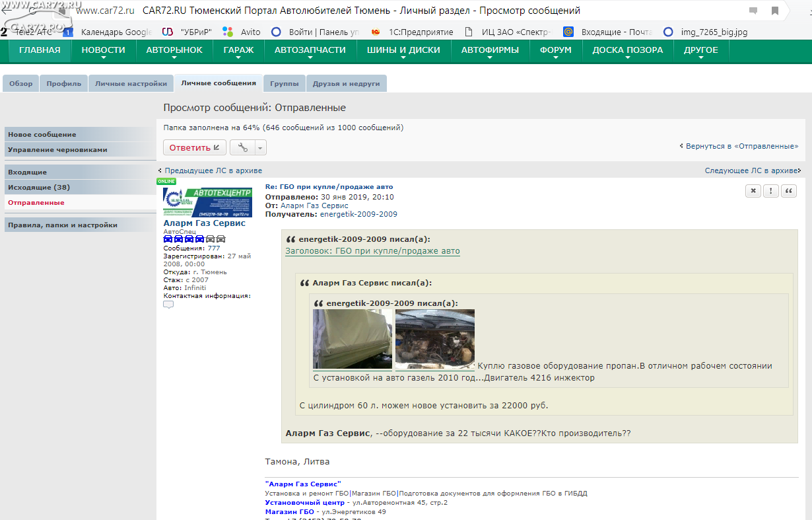
Task: Click the delete message X icon
Action: [753, 191]
